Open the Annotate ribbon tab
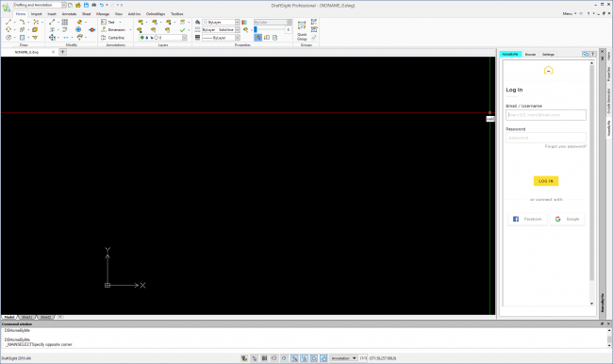Screen dimensions: 613x364 coord(69,14)
